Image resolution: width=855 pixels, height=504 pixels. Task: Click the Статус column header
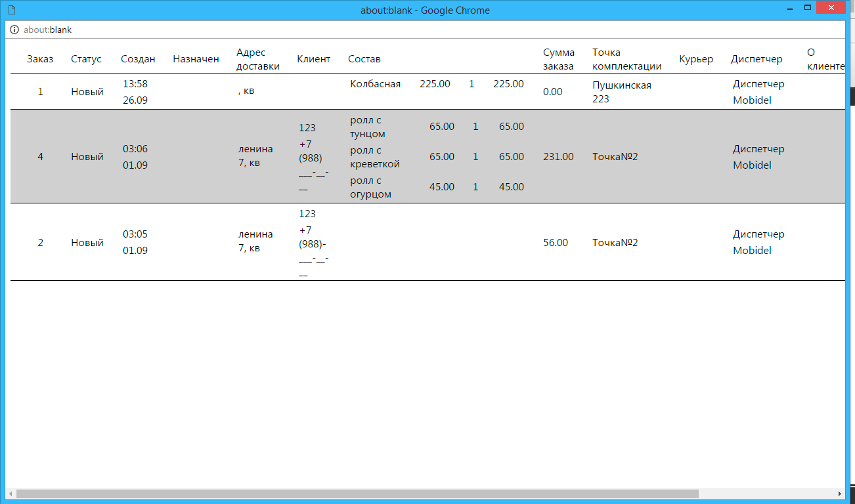86,59
